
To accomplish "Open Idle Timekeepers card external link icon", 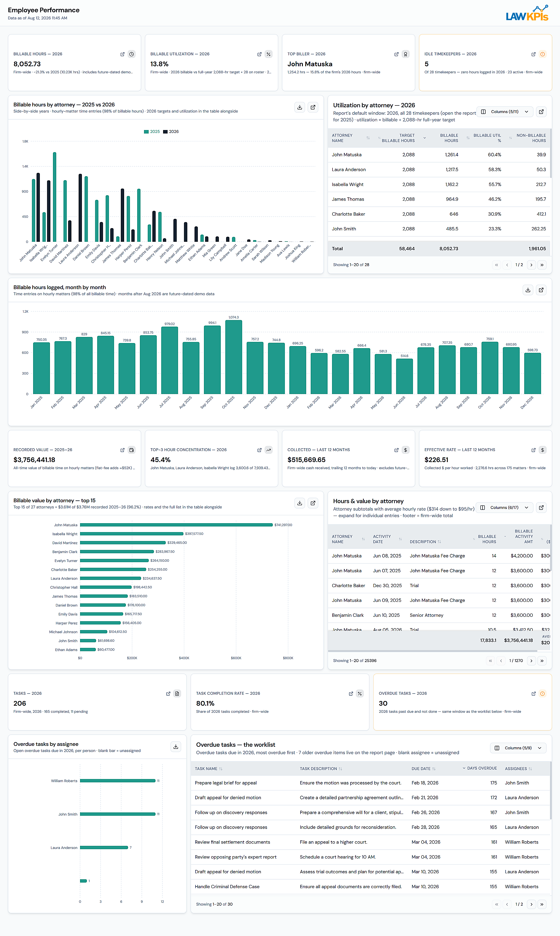I will pos(533,54).
